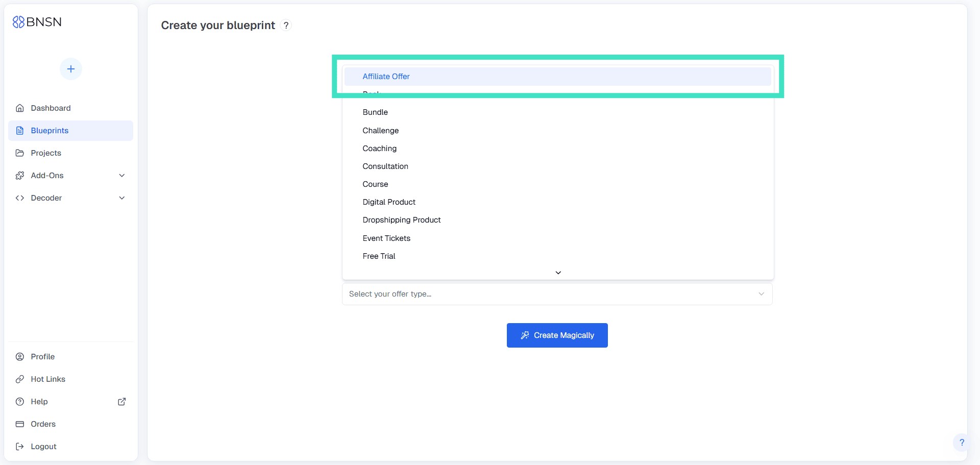This screenshot has width=980, height=465.
Task: Click the BNSN logo icon
Action: point(18,22)
